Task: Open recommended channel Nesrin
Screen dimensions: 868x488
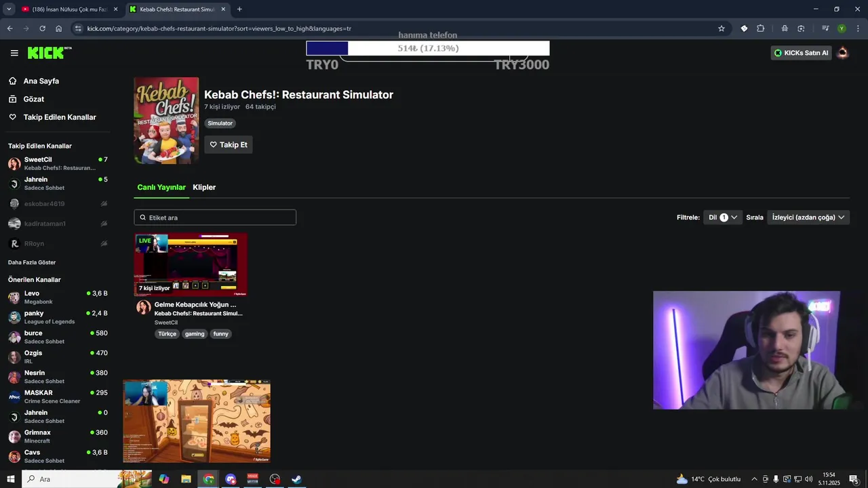Action: coord(58,377)
